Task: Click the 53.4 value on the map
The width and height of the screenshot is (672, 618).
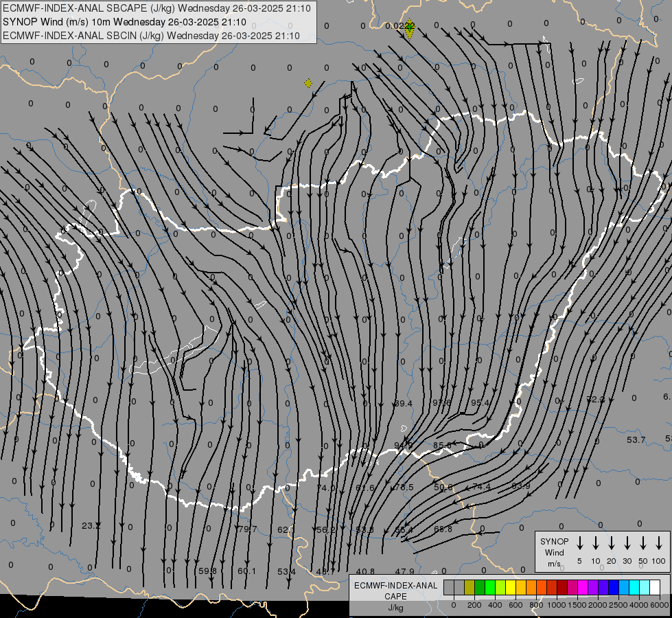Action: pos(286,572)
